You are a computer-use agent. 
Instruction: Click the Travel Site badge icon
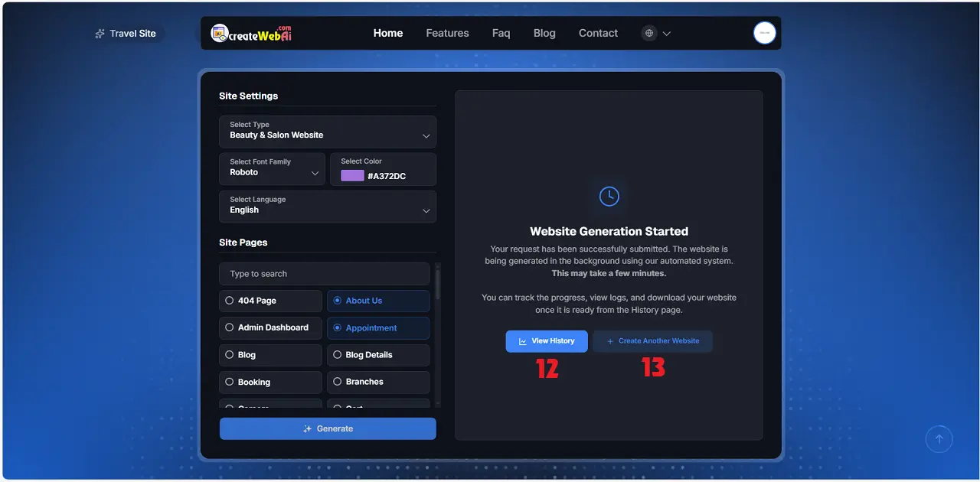(100, 33)
